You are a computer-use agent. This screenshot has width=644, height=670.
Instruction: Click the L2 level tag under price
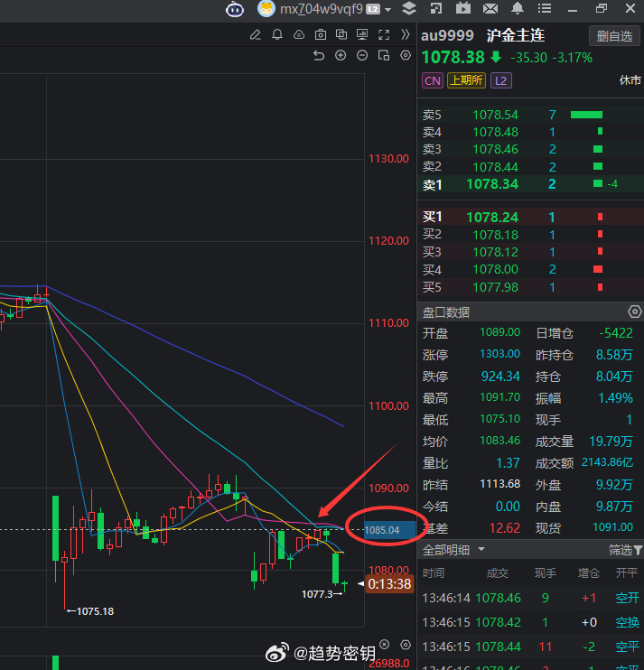(x=501, y=80)
